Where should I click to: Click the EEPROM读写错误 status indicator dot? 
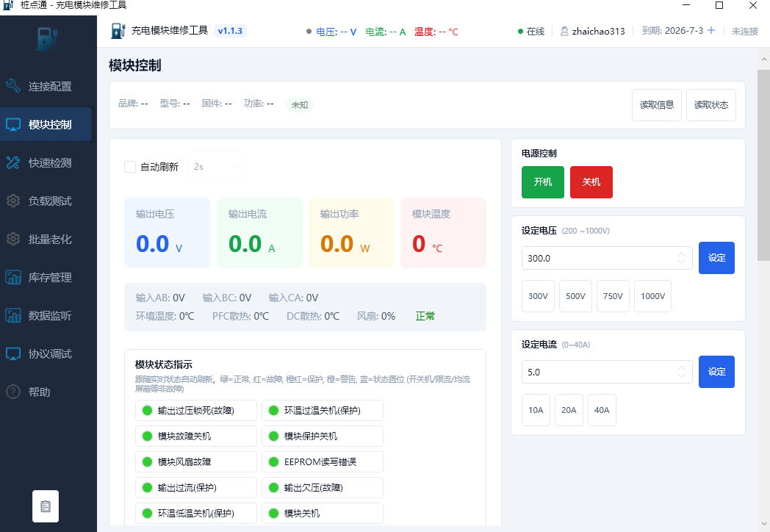click(273, 461)
